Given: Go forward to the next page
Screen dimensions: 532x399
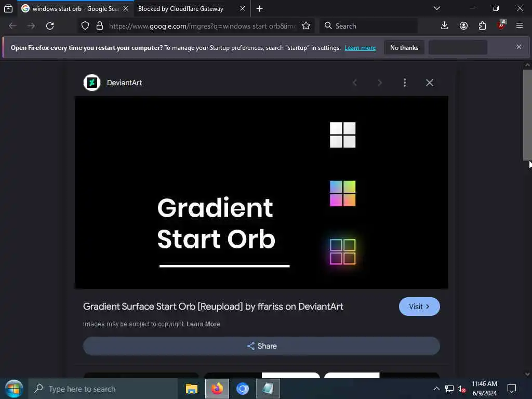Looking at the screenshot, I should [x=31, y=26].
